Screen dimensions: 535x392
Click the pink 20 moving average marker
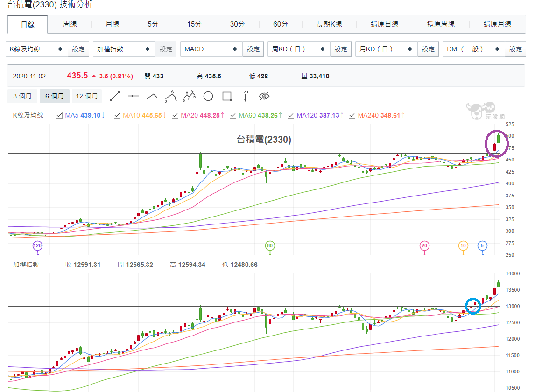pyautogui.click(x=424, y=245)
